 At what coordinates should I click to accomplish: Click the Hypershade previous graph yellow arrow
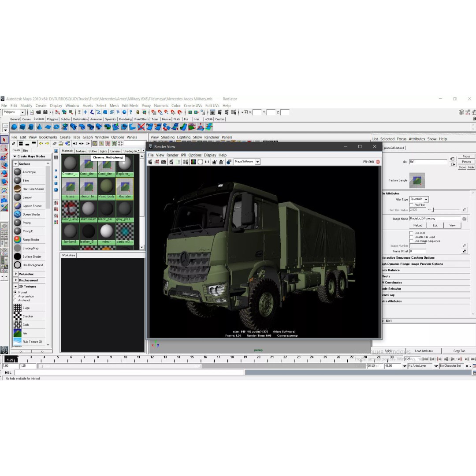pyautogui.click(x=41, y=143)
